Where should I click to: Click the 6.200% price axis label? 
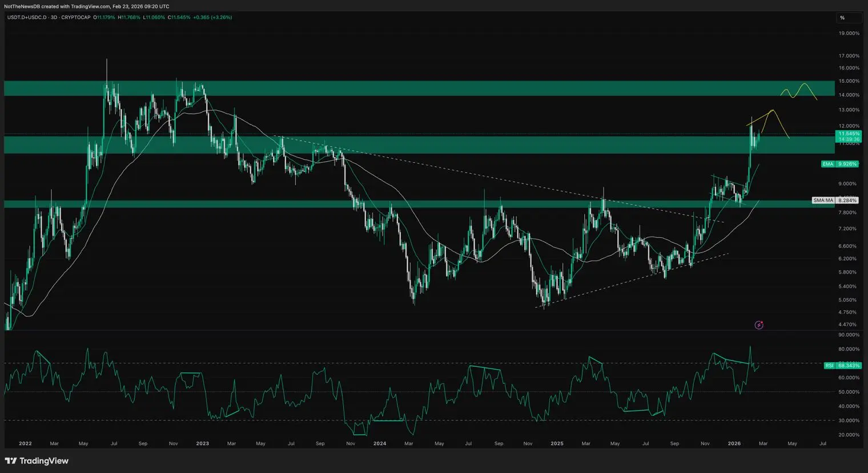847,259
